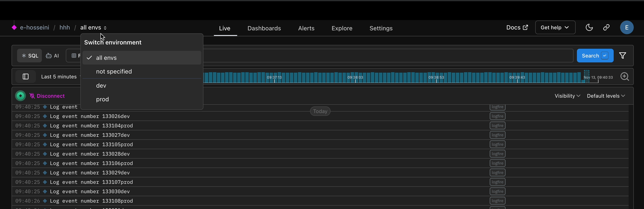Image resolution: width=644 pixels, height=209 pixels.
Task: Switch query mode to SQL
Action: 30,56
